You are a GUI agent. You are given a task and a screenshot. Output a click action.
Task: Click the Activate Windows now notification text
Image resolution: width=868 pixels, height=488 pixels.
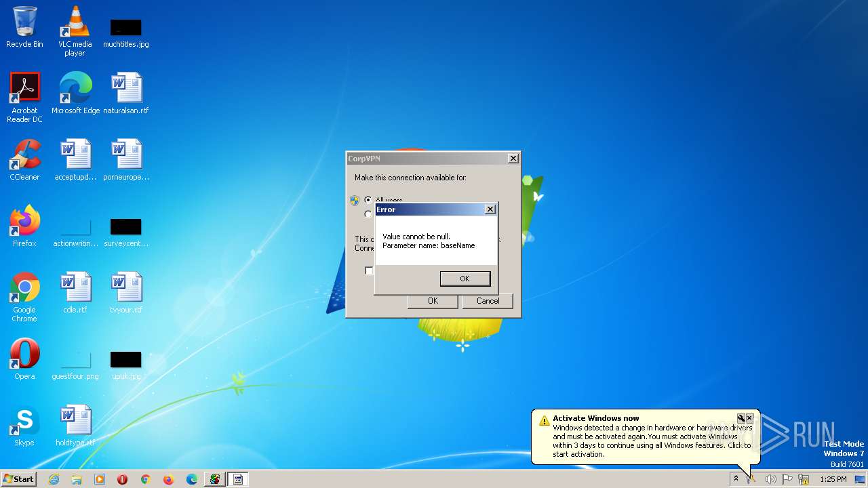tap(595, 418)
